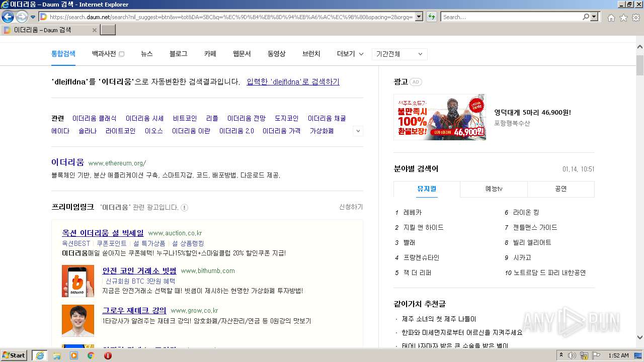Switch to the 웹문서 tab
This screenshot has height=362, width=644.
(242, 54)
